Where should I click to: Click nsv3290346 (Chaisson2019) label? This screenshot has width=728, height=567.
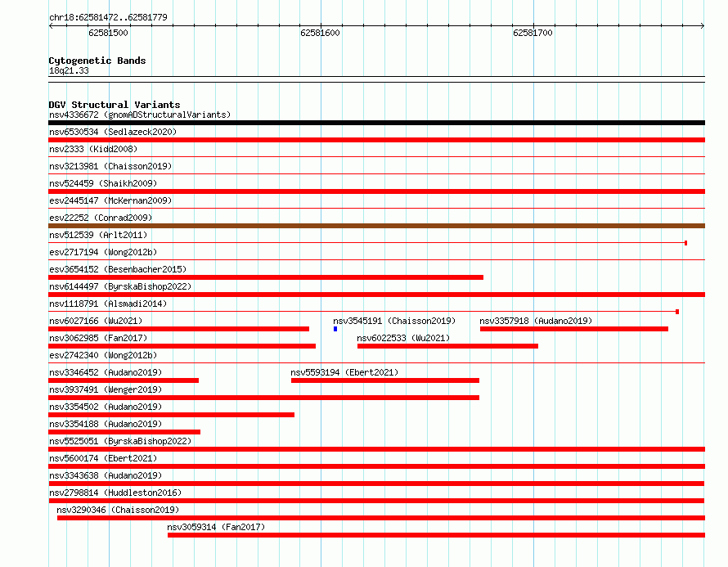pos(118,510)
